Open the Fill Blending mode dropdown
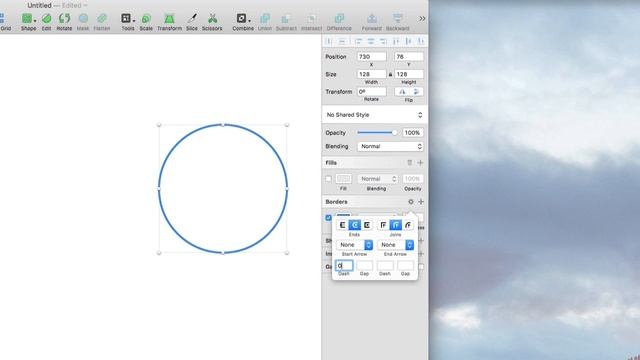This screenshot has height=360, width=640. (x=378, y=179)
